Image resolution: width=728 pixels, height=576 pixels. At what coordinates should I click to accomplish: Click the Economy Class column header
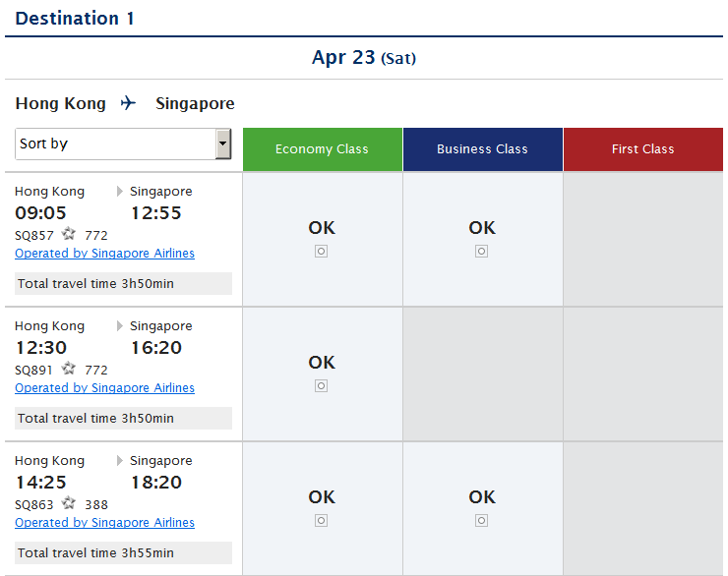(322, 149)
